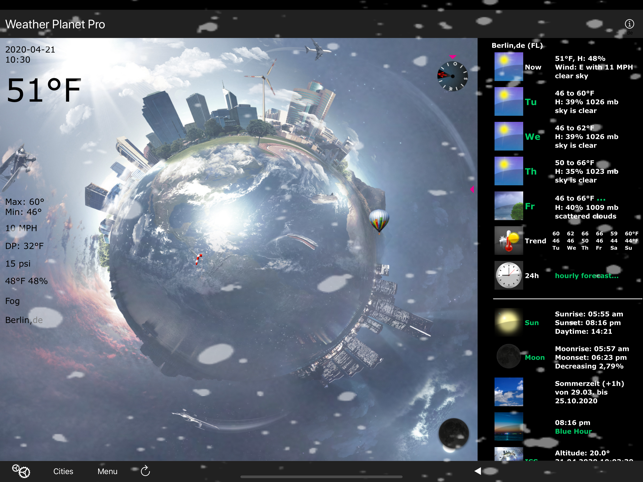
Task: Click the DP: 32°F dew point
Action: click(x=24, y=246)
